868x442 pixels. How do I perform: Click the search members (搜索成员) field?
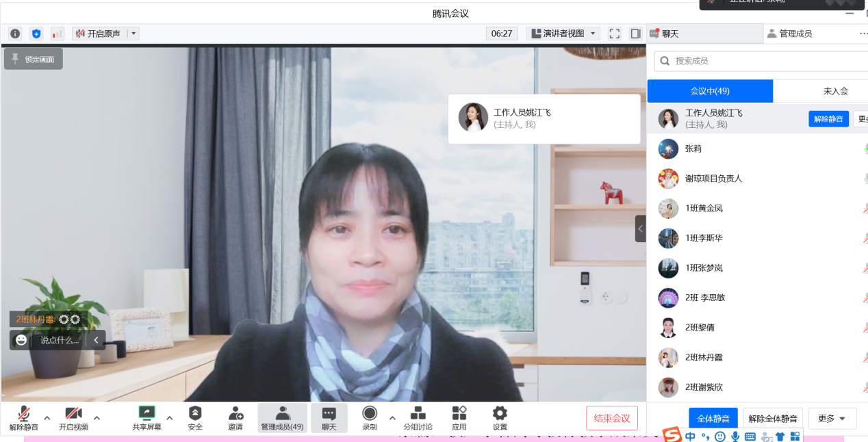coord(760,61)
